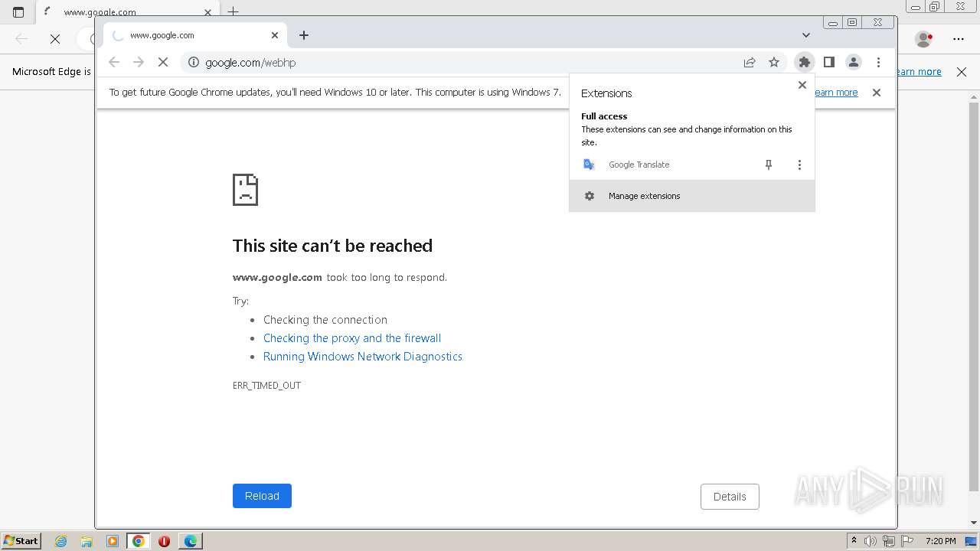The image size is (980, 551).
Task: Open clock showing 7:20 PM
Action: (940, 541)
